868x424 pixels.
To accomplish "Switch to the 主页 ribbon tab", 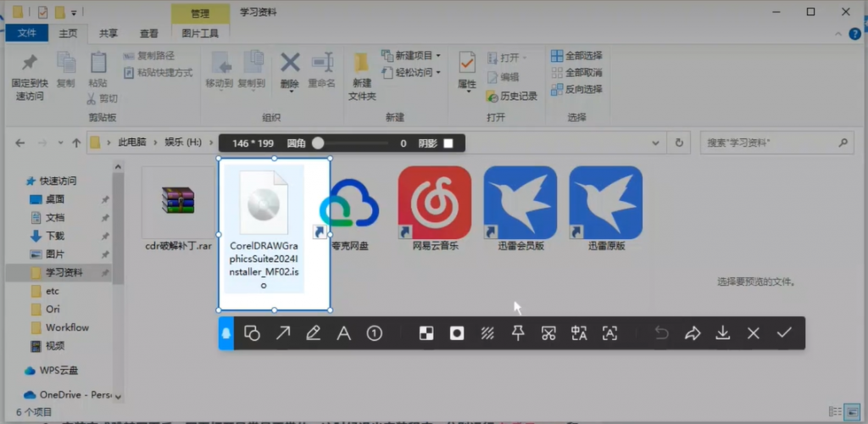I will [68, 33].
